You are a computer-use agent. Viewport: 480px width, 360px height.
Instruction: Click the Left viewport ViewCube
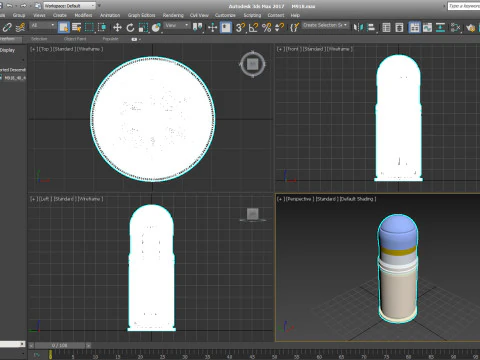pyautogui.click(x=252, y=214)
